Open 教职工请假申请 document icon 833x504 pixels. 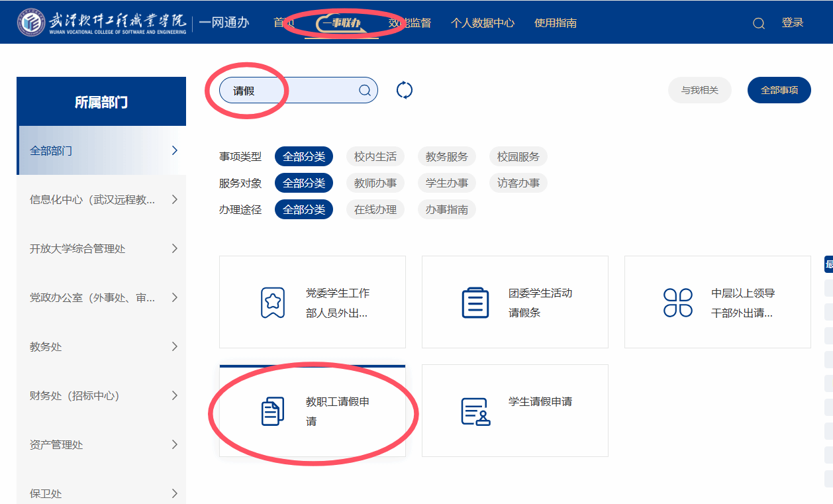point(273,411)
